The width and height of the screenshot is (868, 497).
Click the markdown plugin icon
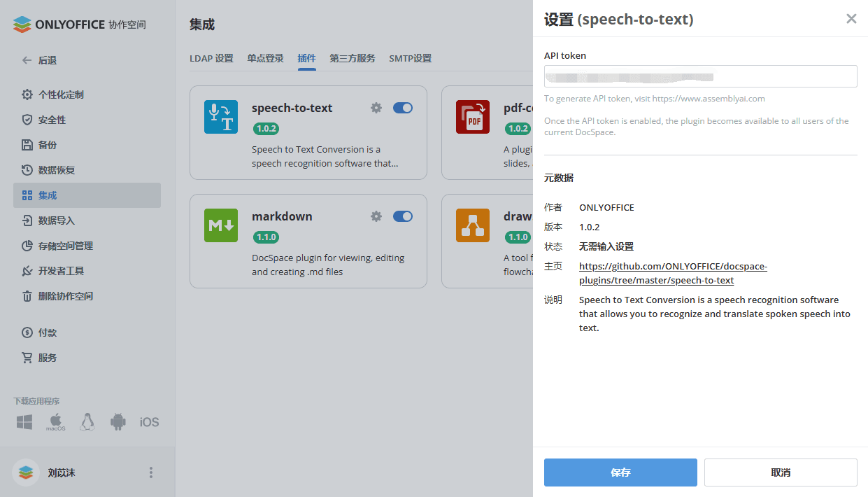[x=221, y=225]
